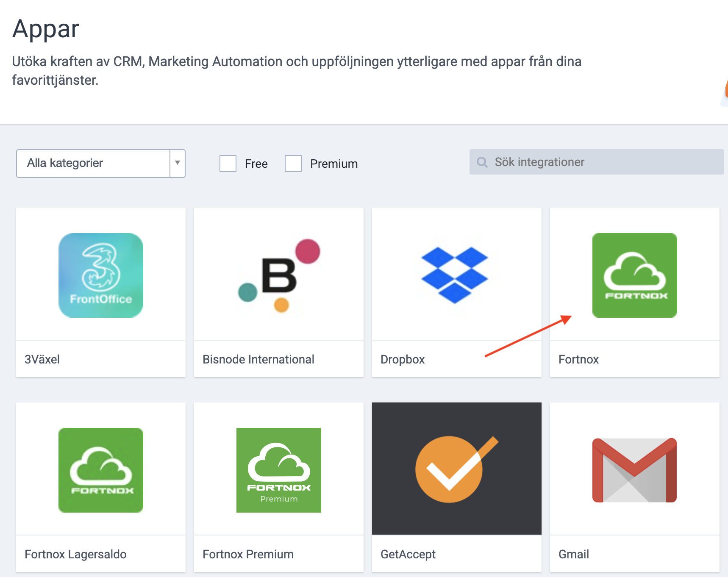Open the Fortnox Lagersaldo cloud icon
Screen dimensions: 728x577
tap(101, 470)
